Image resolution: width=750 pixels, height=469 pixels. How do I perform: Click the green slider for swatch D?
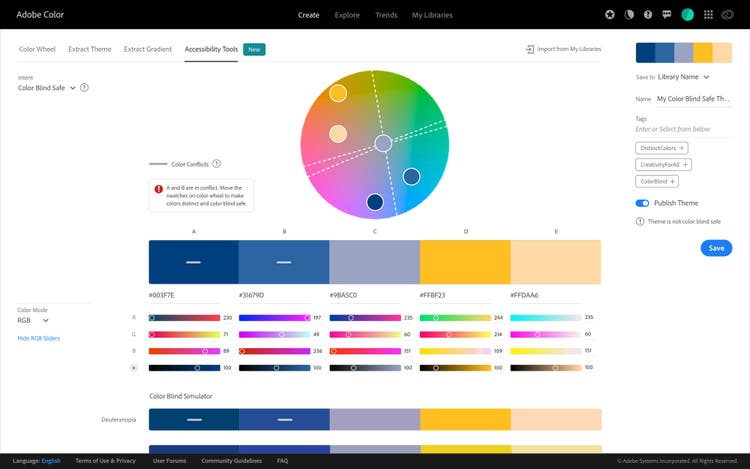pyautogui.click(x=455, y=335)
